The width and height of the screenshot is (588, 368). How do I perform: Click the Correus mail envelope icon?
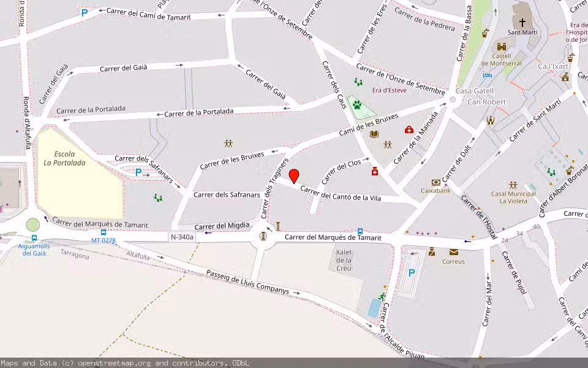point(454,252)
